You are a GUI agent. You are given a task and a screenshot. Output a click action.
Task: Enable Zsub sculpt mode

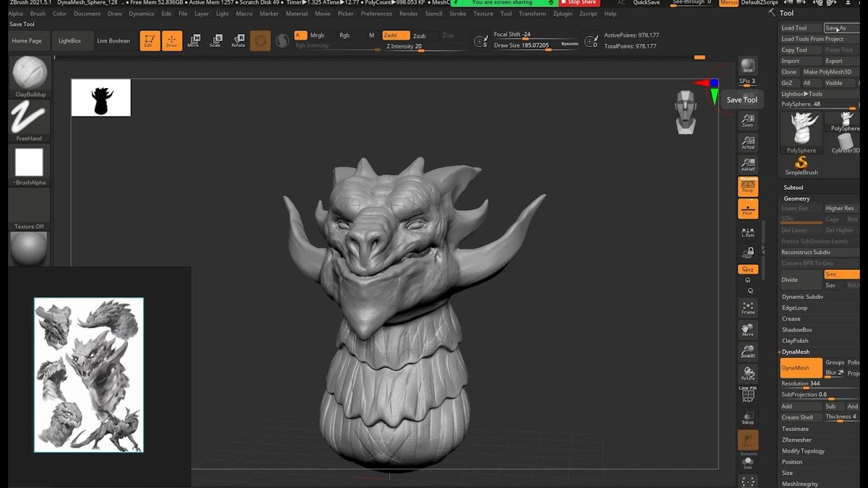420,36
